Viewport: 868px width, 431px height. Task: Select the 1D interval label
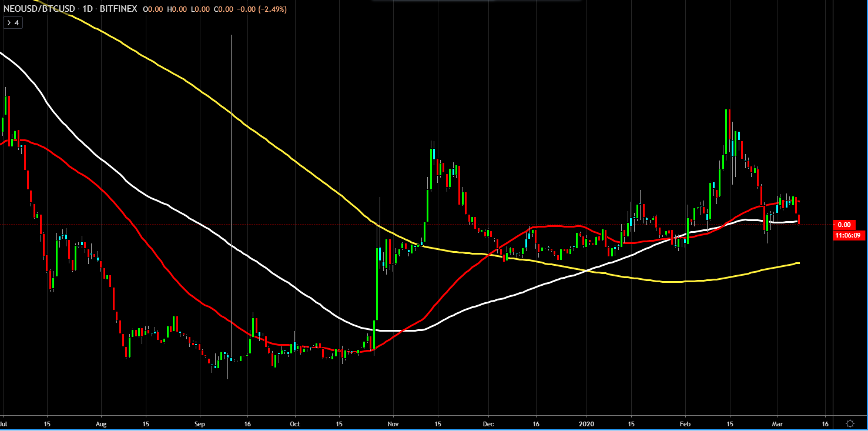click(x=86, y=9)
